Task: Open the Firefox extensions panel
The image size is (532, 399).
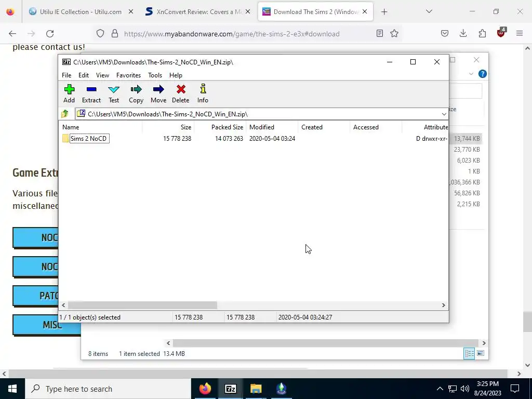Action: tap(482, 34)
